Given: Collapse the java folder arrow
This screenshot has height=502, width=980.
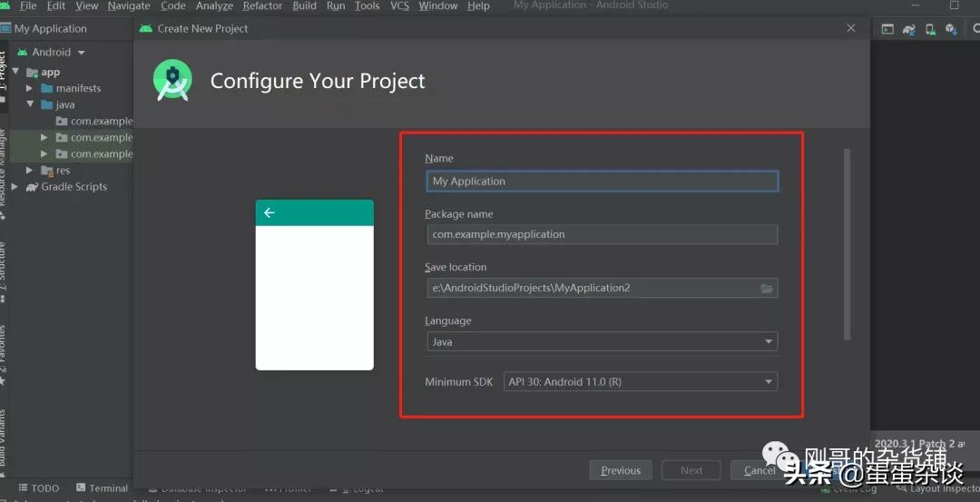Looking at the screenshot, I should coord(29,104).
